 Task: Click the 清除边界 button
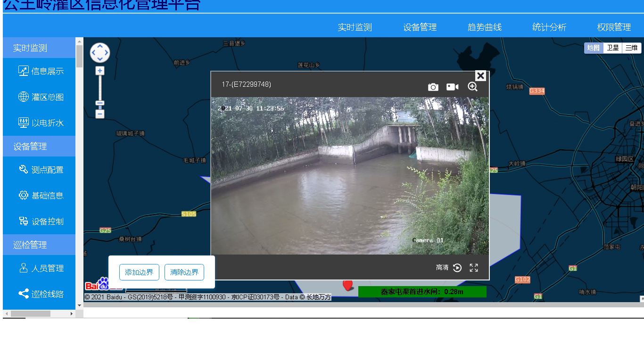coord(184,272)
